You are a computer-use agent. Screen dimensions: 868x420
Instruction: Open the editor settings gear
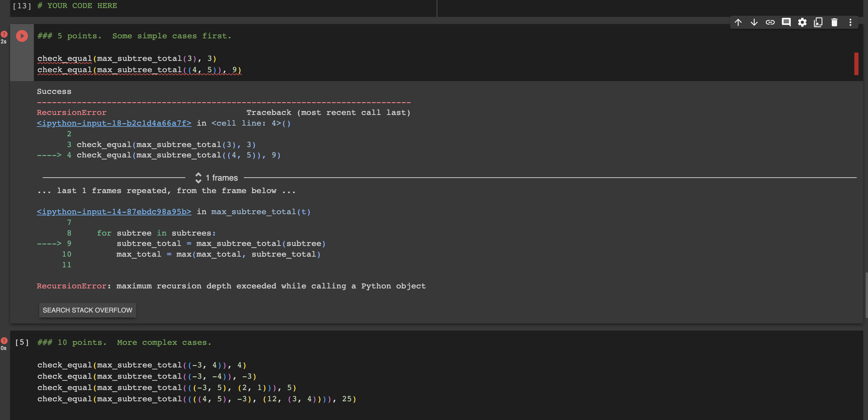point(802,22)
